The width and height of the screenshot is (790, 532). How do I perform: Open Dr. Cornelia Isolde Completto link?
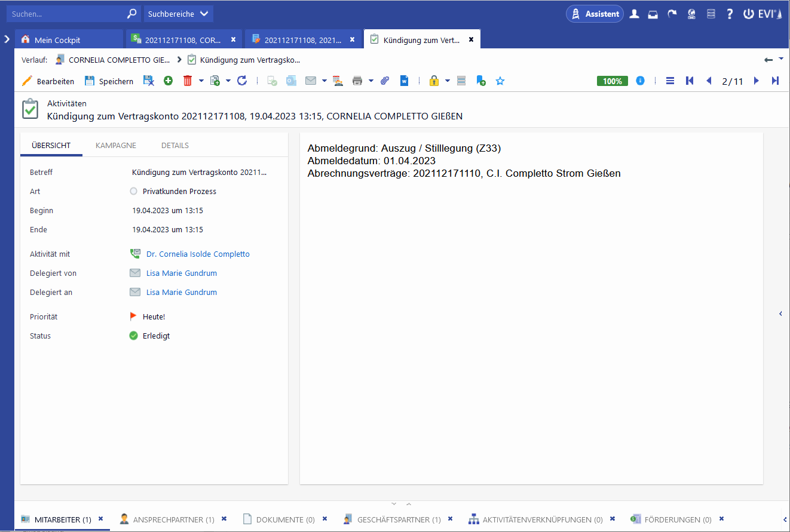(x=198, y=254)
